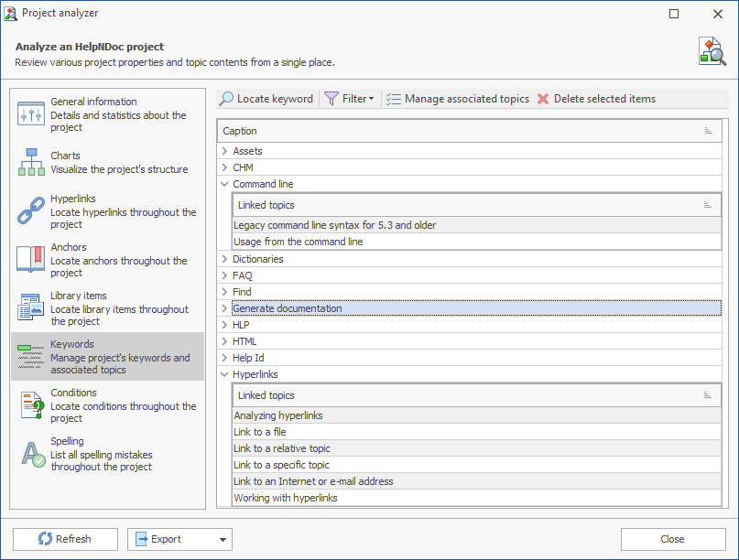Click the Caption column header
Image resolution: width=739 pixels, height=560 pixels.
pyautogui.click(x=470, y=131)
